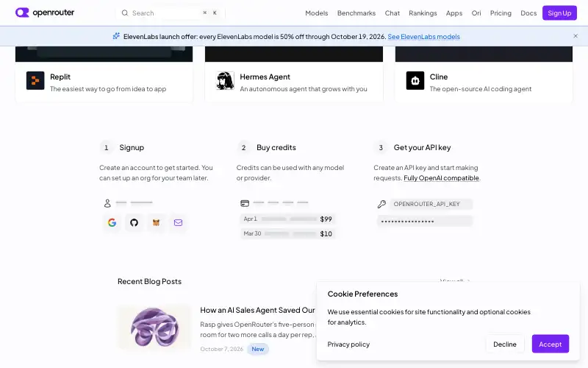
Task: Click the sparkle icon in ElevenLabs banner
Action: 116,36
